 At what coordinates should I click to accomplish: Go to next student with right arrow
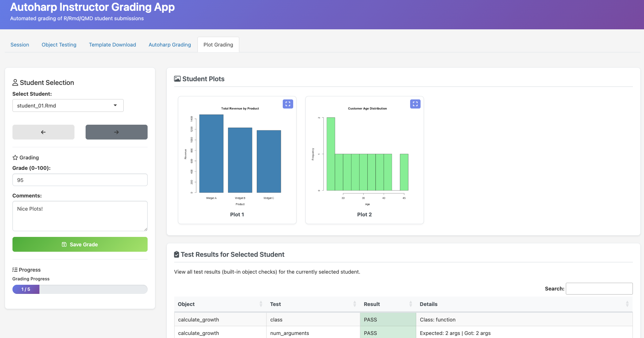coord(116,132)
